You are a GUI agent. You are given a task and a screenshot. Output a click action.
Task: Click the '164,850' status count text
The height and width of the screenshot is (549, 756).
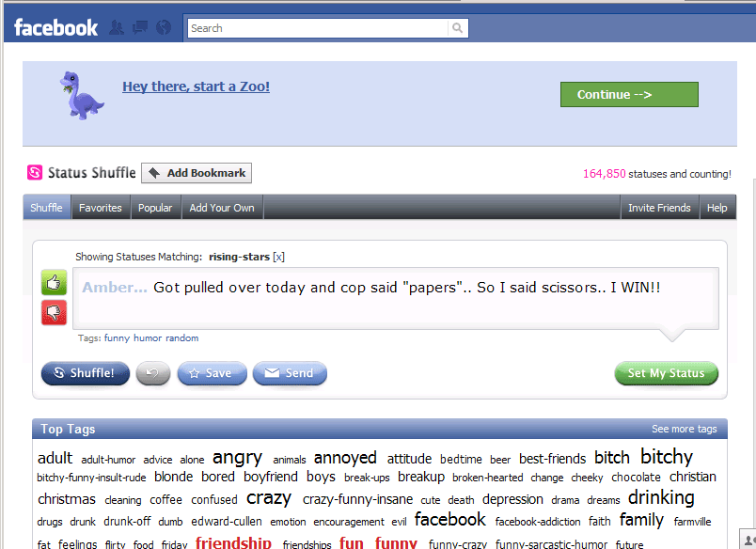tap(604, 174)
